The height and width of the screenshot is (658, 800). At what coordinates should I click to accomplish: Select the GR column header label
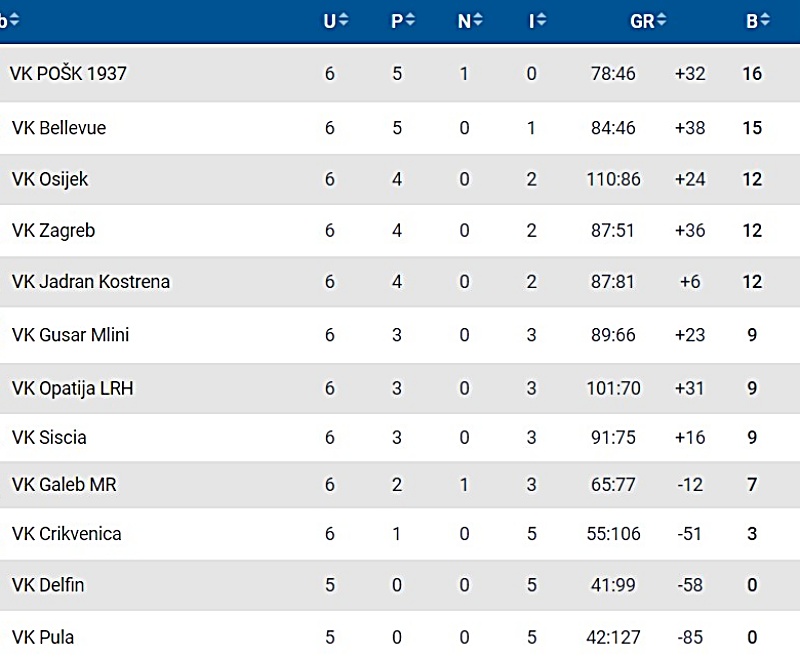[642, 21]
